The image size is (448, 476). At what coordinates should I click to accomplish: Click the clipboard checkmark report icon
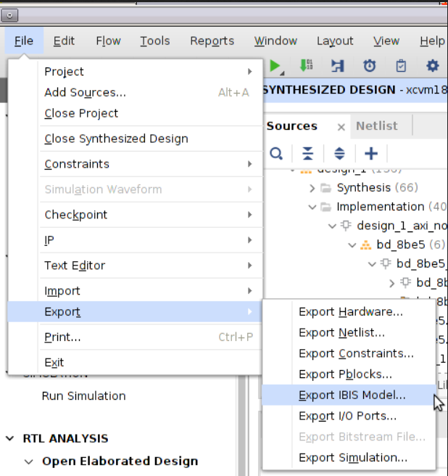pos(401,66)
